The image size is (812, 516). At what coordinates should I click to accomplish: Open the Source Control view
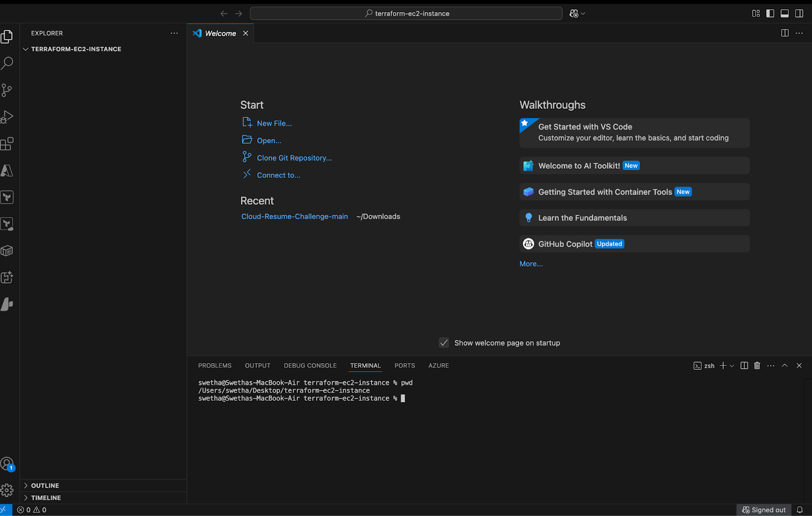7,90
